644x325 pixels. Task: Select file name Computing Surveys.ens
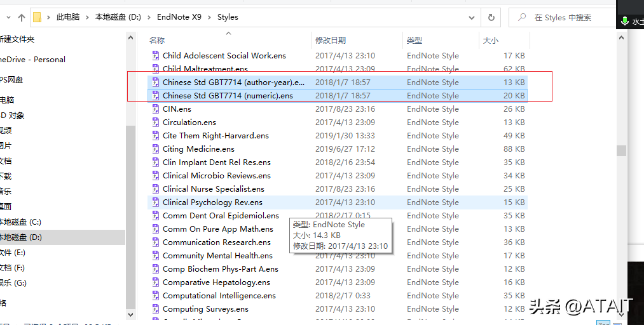coord(205,309)
